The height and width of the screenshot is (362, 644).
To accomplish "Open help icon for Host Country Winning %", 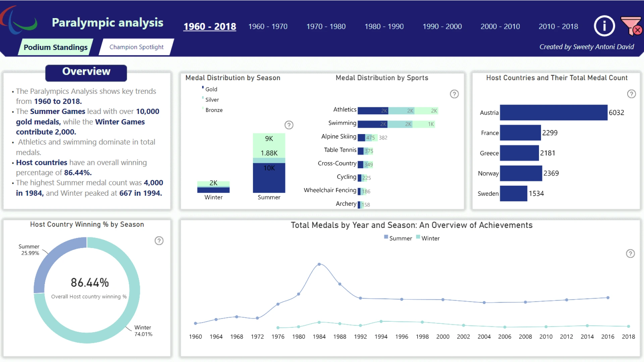I will (x=159, y=241).
